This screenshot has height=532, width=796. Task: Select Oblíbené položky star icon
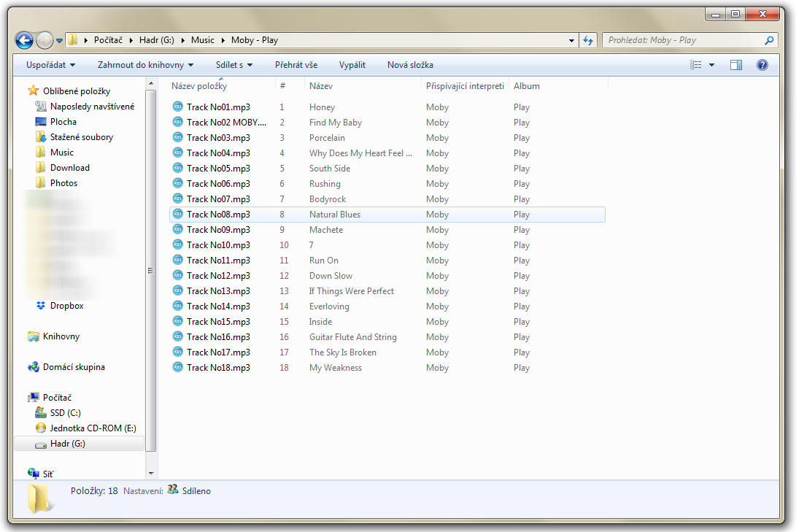coord(34,90)
